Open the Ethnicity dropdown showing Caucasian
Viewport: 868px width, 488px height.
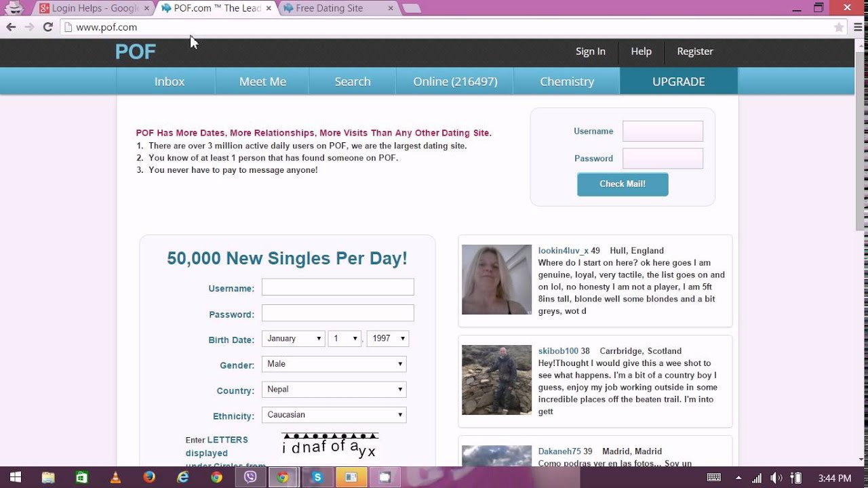(334, 415)
